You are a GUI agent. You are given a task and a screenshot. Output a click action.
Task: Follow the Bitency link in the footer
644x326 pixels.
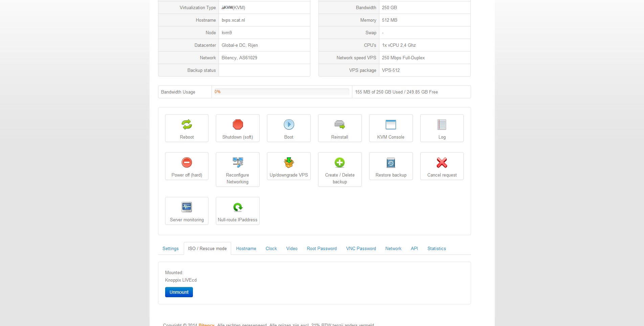pos(206,324)
